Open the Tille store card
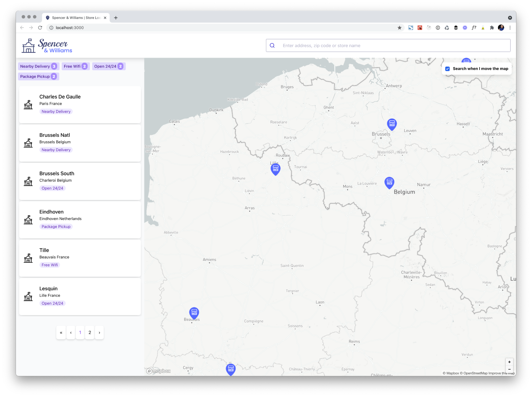Viewport: 532px width, 397px height. pyautogui.click(x=80, y=258)
